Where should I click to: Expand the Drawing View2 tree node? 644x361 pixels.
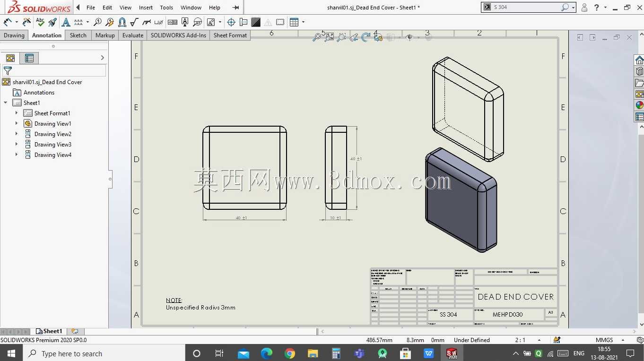point(17,134)
